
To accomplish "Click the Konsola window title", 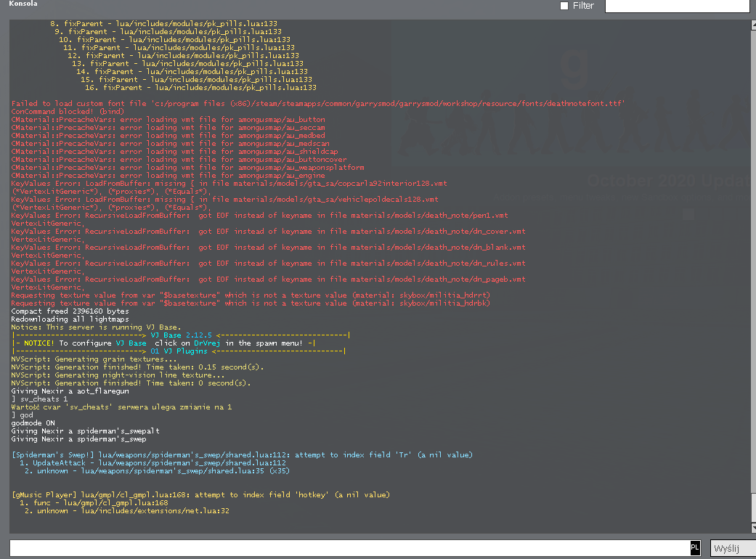I will (x=23, y=4).
